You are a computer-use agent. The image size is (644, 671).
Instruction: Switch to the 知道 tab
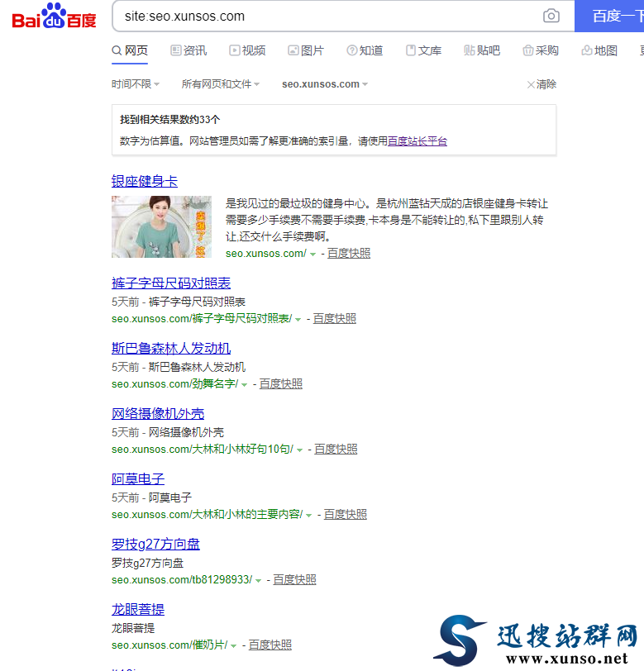pos(365,50)
